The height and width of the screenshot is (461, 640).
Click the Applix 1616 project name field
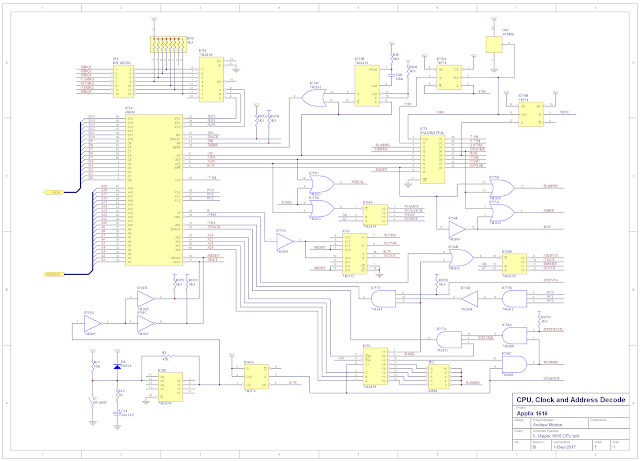click(x=532, y=413)
